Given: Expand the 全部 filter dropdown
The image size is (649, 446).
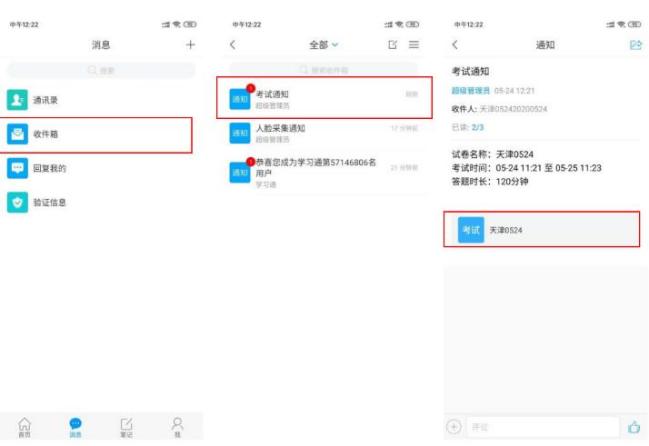Looking at the screenshot, I should pos(324,45).
